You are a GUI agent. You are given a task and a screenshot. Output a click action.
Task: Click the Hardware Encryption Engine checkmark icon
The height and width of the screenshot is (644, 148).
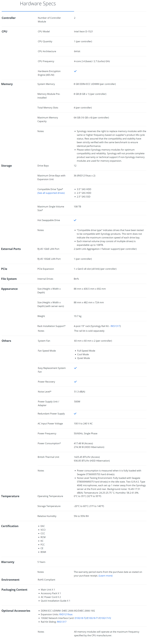click(x=75, y=71)
